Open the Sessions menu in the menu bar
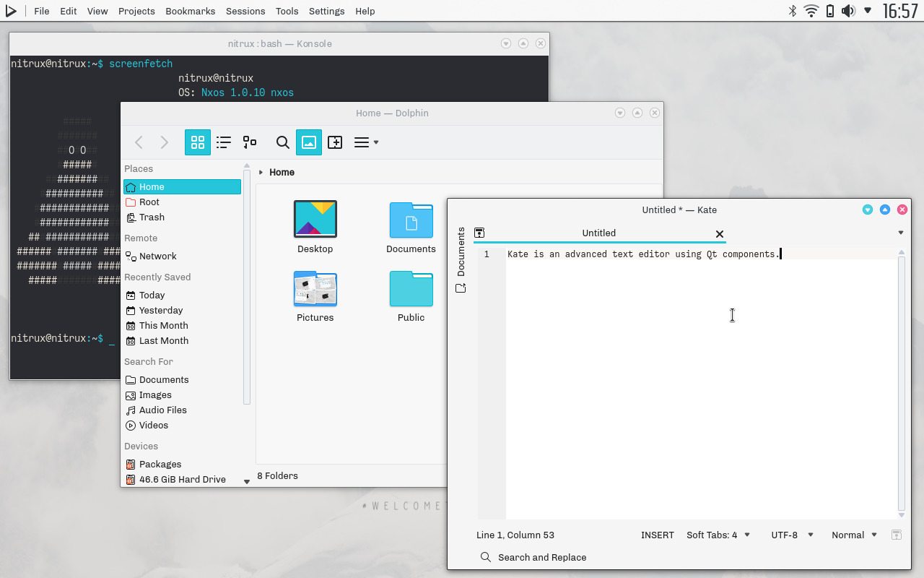924x578 pixels. pos(245,11)
